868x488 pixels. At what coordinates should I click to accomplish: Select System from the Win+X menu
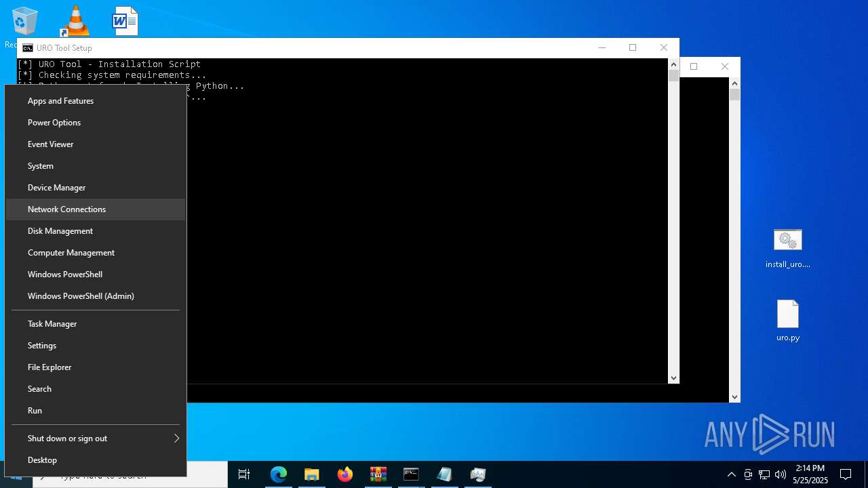[x=96, y=166]
